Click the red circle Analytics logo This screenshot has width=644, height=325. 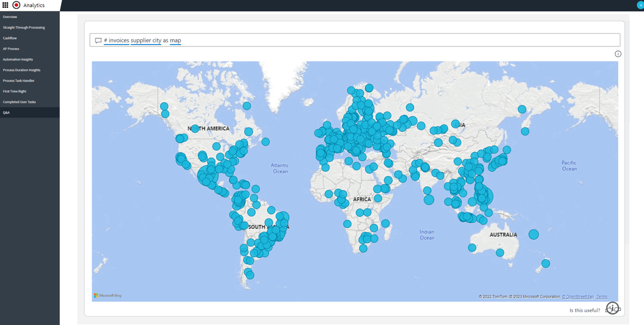[x=16, y=5]
